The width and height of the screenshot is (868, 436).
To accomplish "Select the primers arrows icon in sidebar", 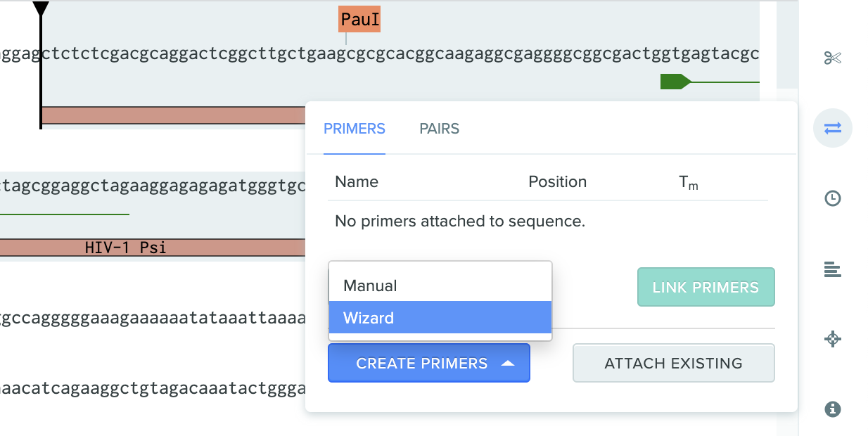I will tap(833, 128).
